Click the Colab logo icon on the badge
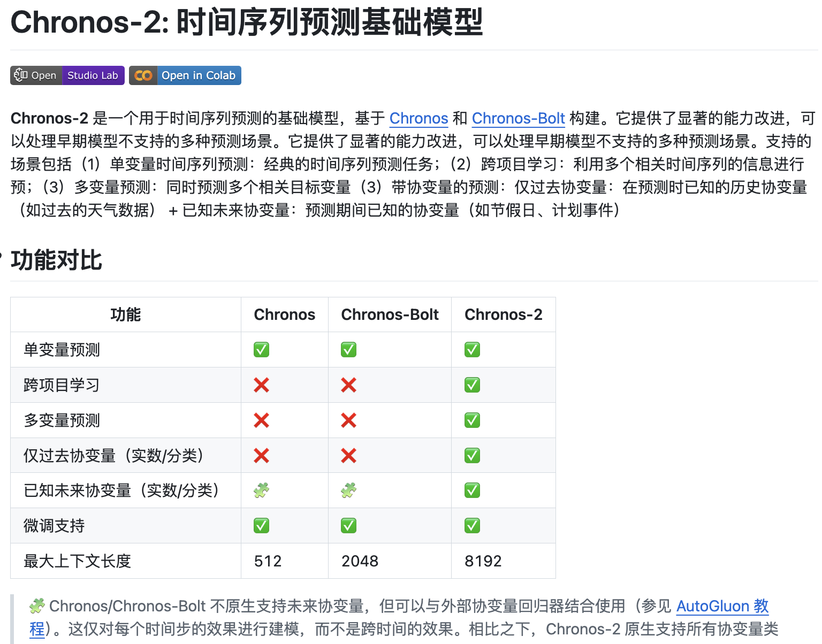822x644 pixels. click(143, 75)
